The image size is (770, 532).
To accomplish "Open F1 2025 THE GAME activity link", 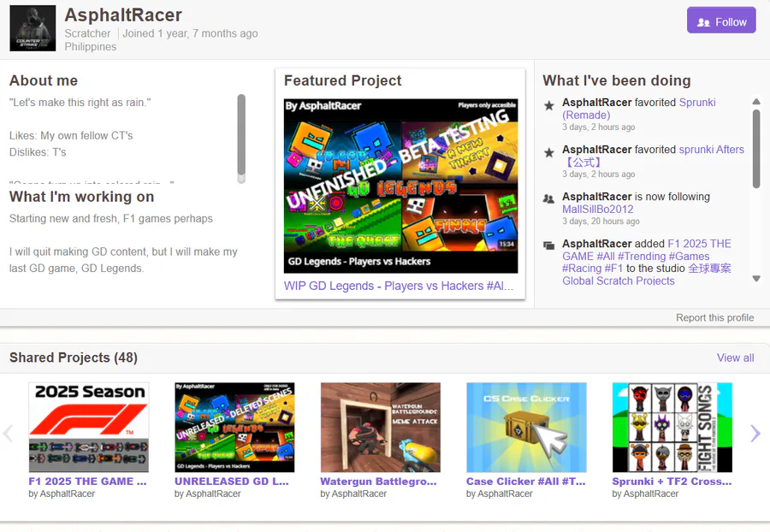I will point(647,256).
